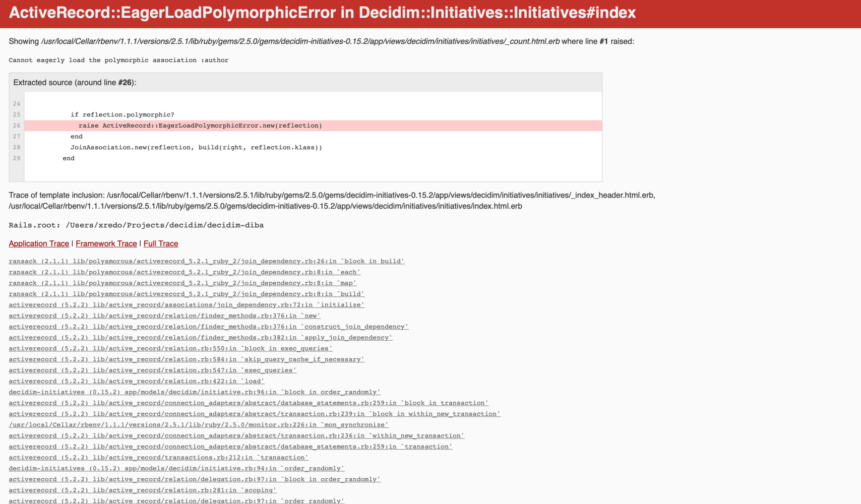
Task: Click relation.rb:584 'skip_query_cache_if_necessary' trace line
Action: 187,359
